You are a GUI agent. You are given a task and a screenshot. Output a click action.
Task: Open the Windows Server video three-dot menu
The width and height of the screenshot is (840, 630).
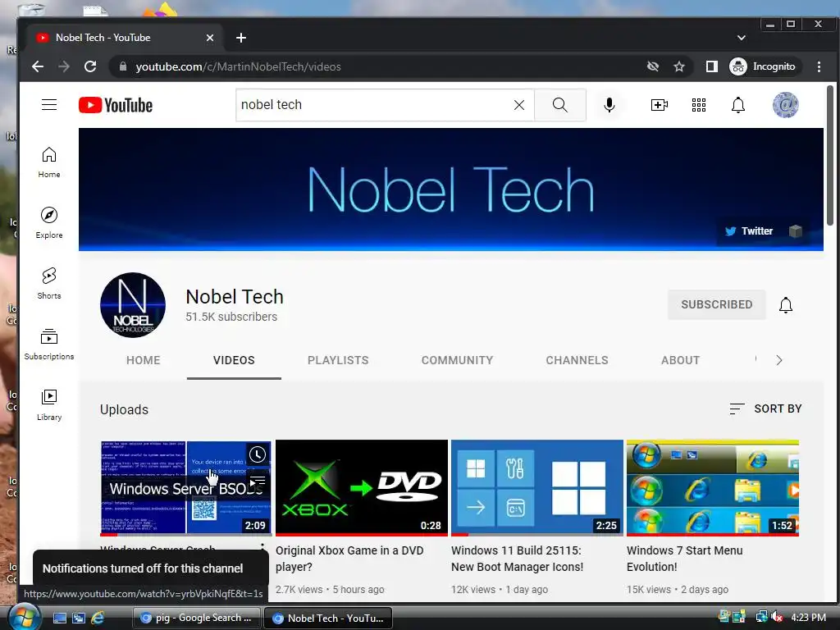pyautogui.click(x=262, y=547)
